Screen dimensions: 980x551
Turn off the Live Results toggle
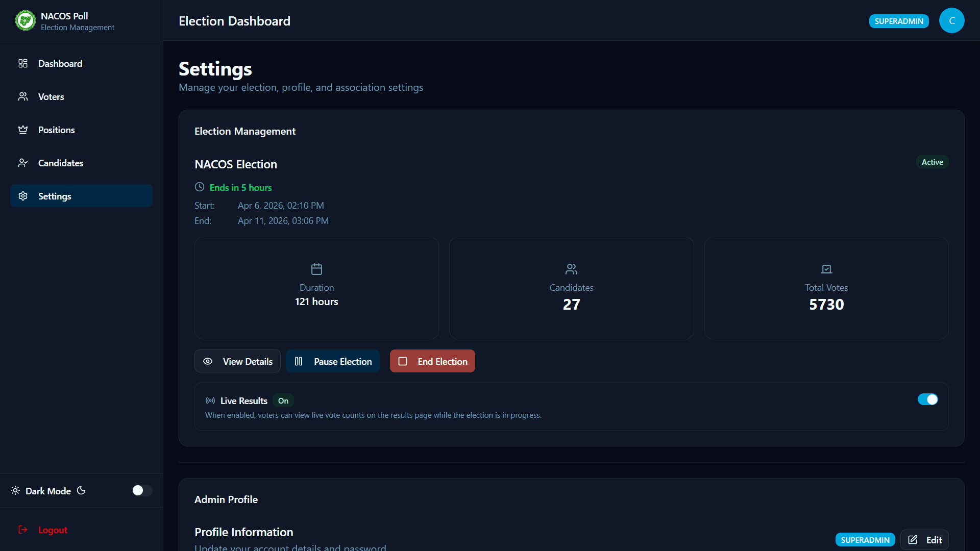[927, 399]
